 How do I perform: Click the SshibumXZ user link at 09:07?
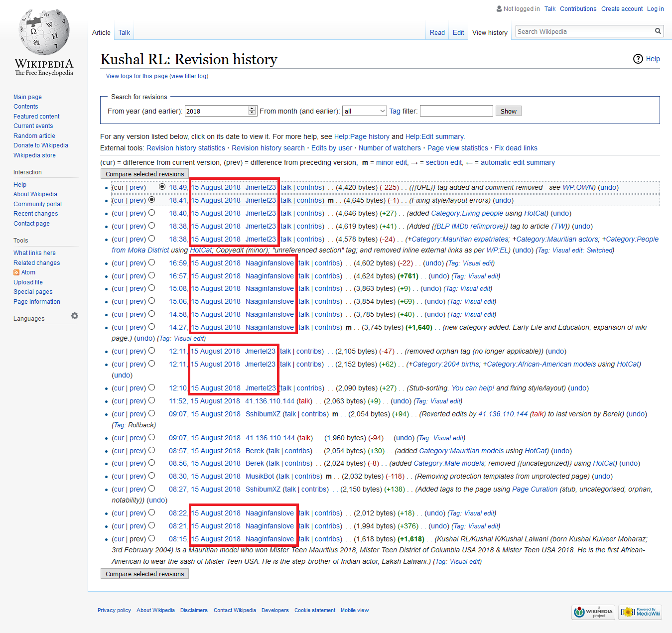point(263,414)
